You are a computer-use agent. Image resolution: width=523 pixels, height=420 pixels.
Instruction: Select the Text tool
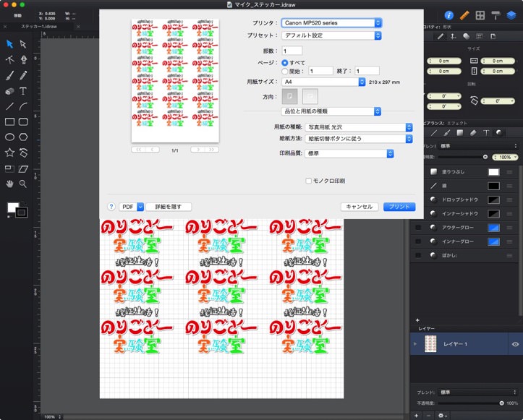point(23,91)
